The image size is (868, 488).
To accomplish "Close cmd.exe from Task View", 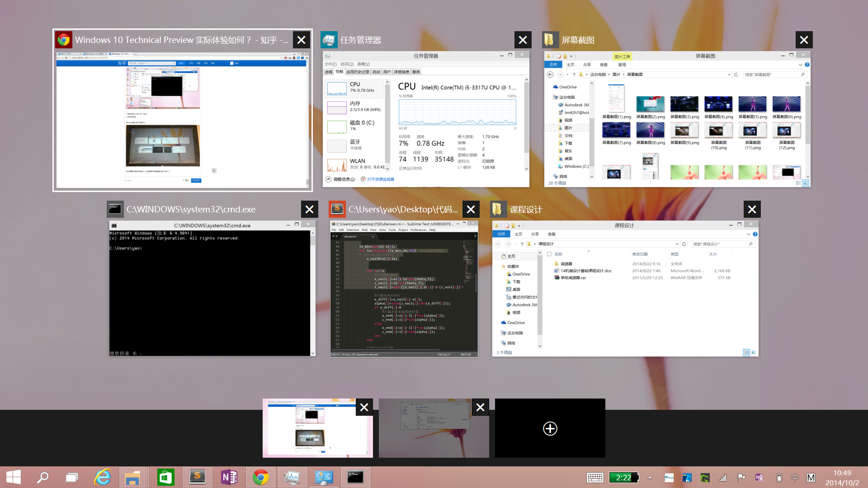I will tap(310, 209).
